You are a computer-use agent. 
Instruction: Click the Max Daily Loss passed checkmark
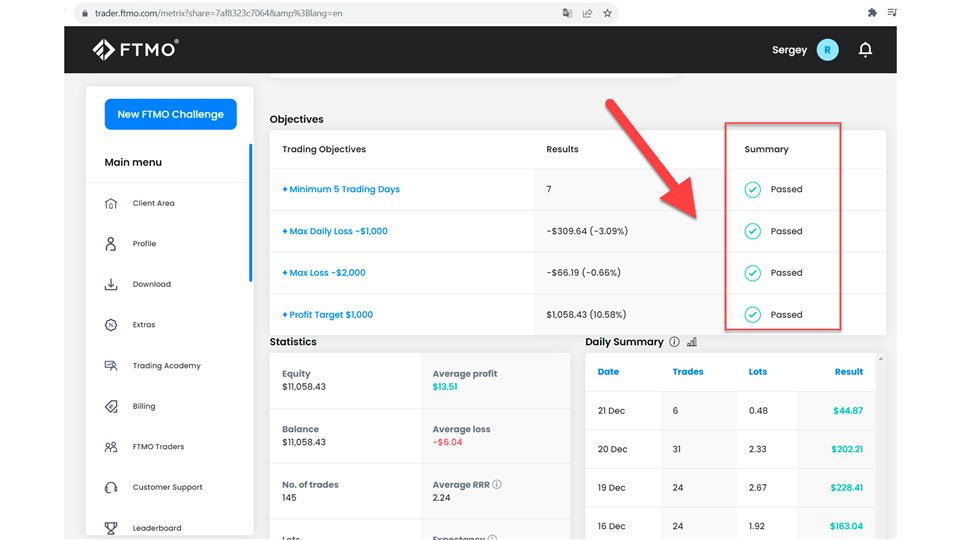(x=752, y=231)
